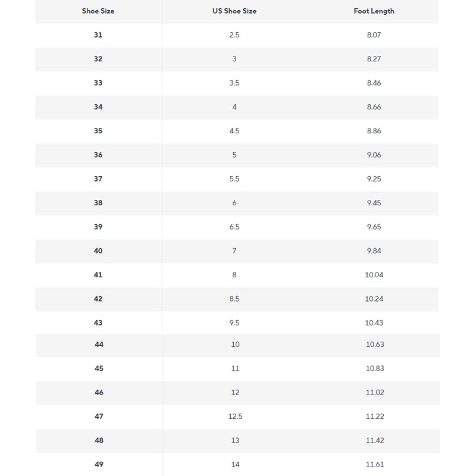This screenshot has height=476, width=476.
Task: Click US shoe size 9.5 value
Action: [234, 322]
